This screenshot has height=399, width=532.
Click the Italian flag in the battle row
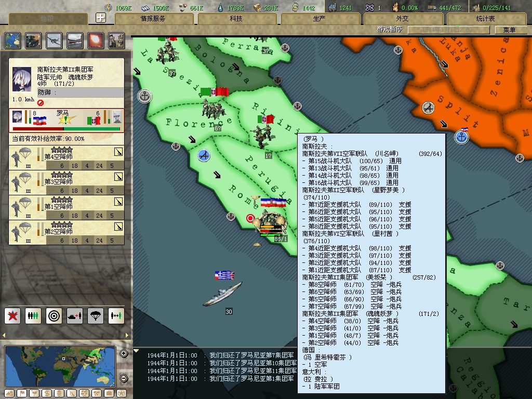click(94, 121)
